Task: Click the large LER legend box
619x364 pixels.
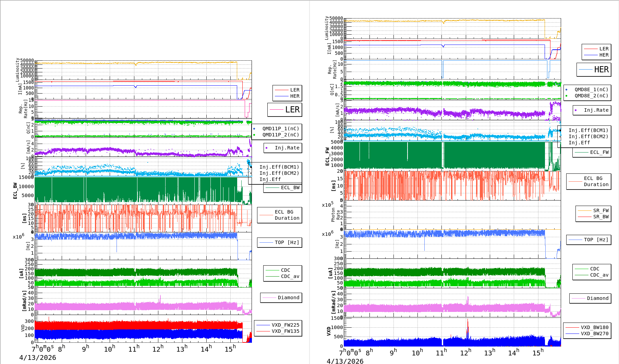Action: [x=285, y=110]
